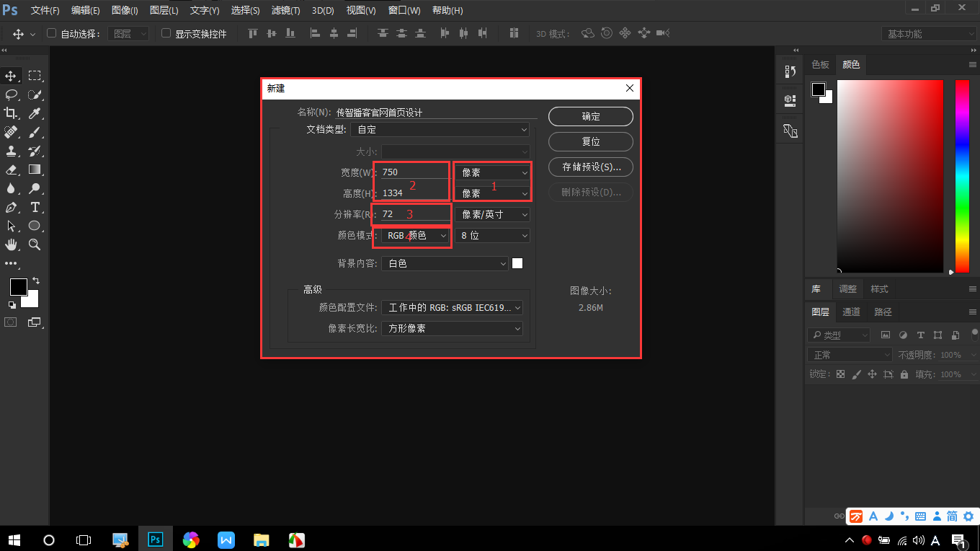
Task: Activate the Crop tool
Action: 11,113
